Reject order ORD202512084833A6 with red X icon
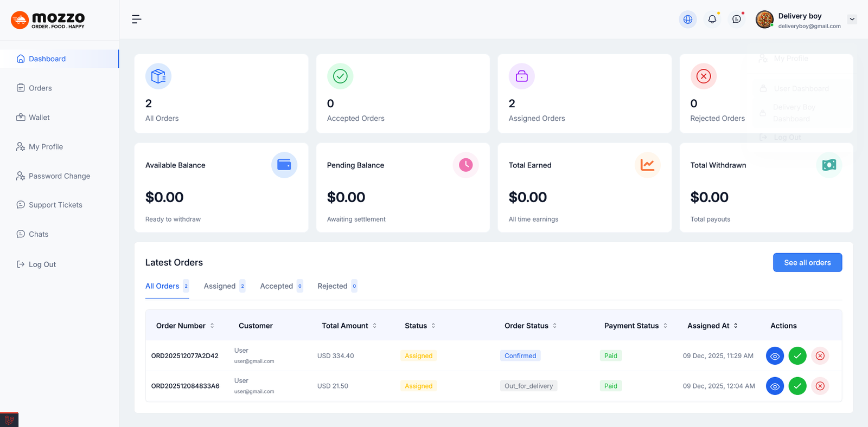This screenshot has height=427, width=868. pyautogui.click(x=820, y=386)
